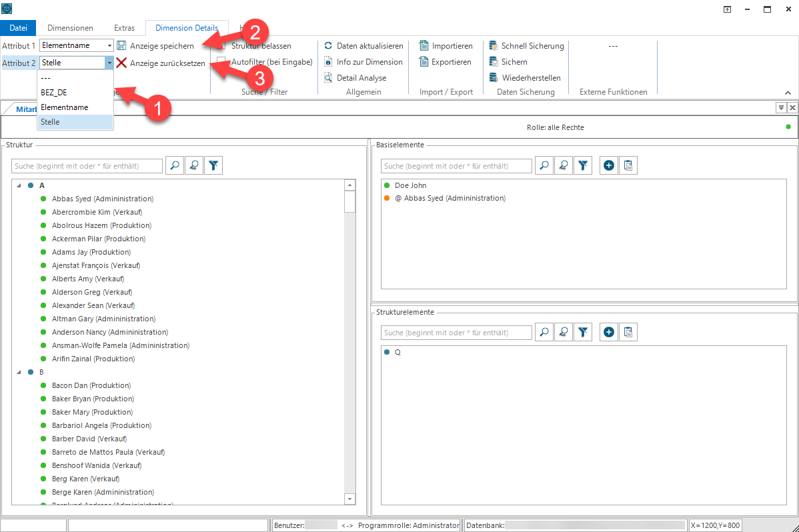Viewport: 799px width, 532px height.
Task: Select the Q element in Strukturelemente
Action: tap(397, 352)
